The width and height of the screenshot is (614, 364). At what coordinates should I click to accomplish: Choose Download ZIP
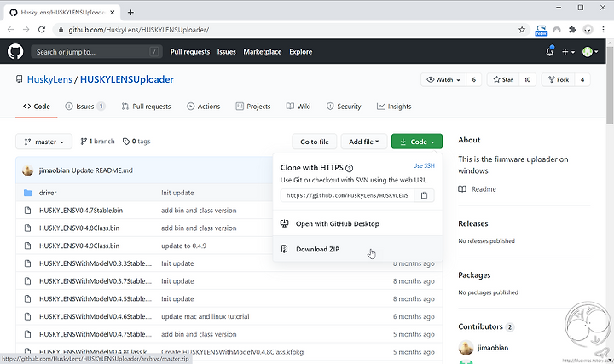357,249
